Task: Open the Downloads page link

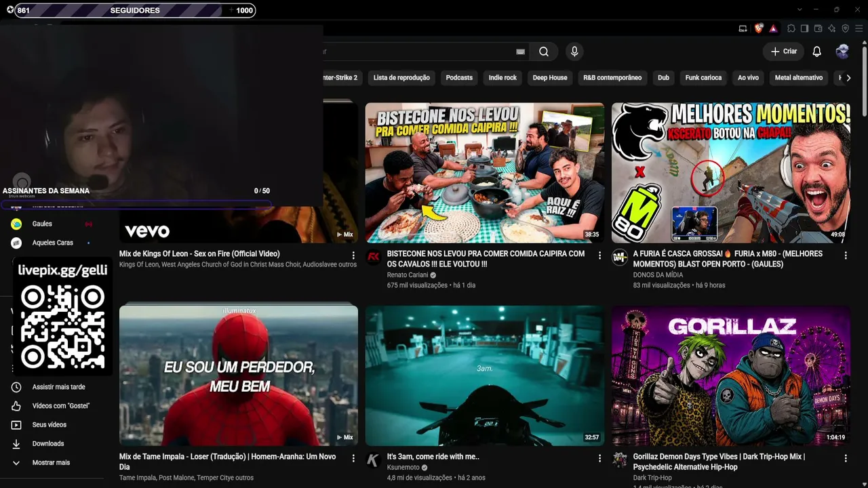Action: pos(48,444)
